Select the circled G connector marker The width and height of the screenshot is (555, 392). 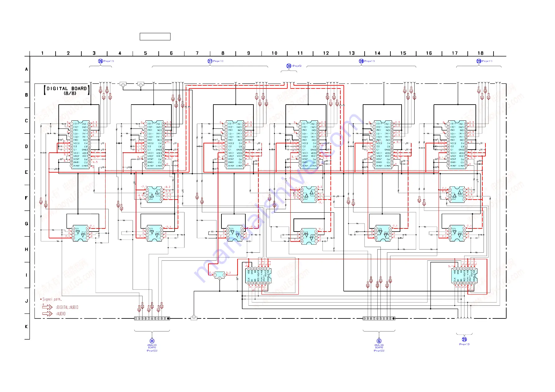pyautogui.click(x=379, y=341)
